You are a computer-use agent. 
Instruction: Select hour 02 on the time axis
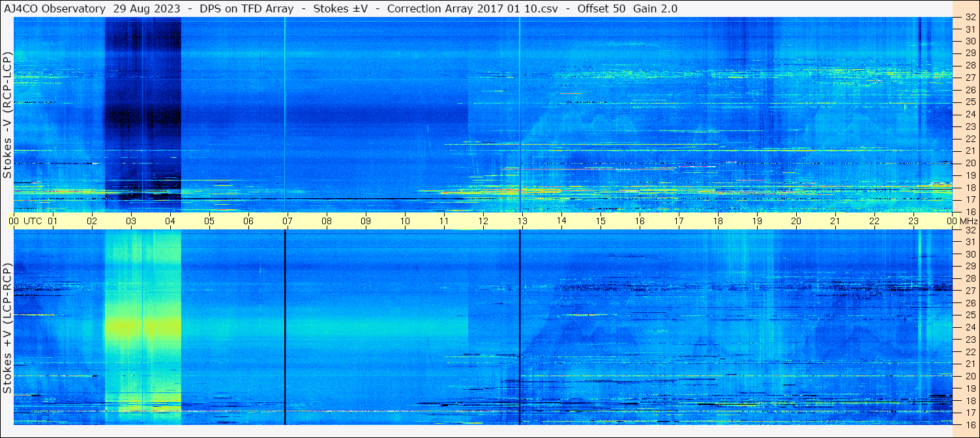[92, 221]
